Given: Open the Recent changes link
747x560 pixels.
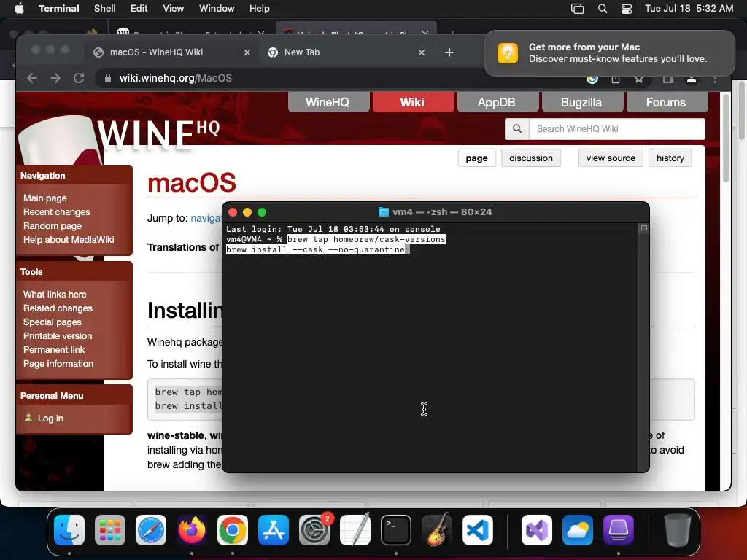Looking at the screenshot, I should pyautogui.click(x=57, y=212).
